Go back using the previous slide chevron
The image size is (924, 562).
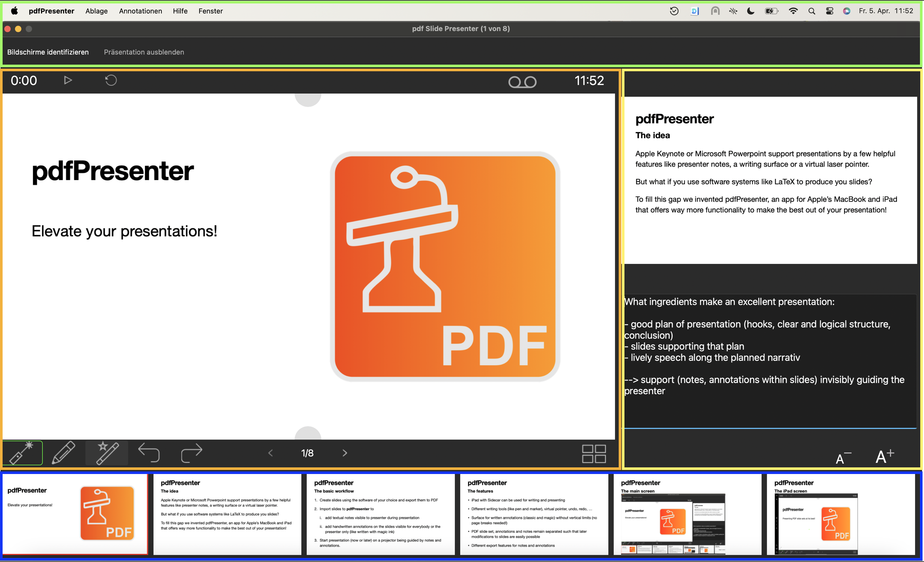click(x=270, y=453)
